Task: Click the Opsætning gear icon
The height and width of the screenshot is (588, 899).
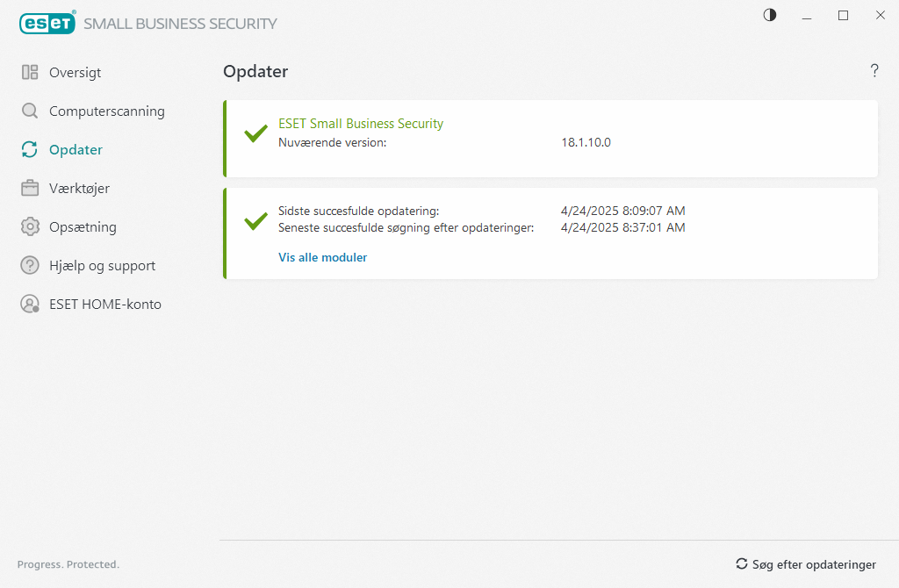Action: (30, 227)
